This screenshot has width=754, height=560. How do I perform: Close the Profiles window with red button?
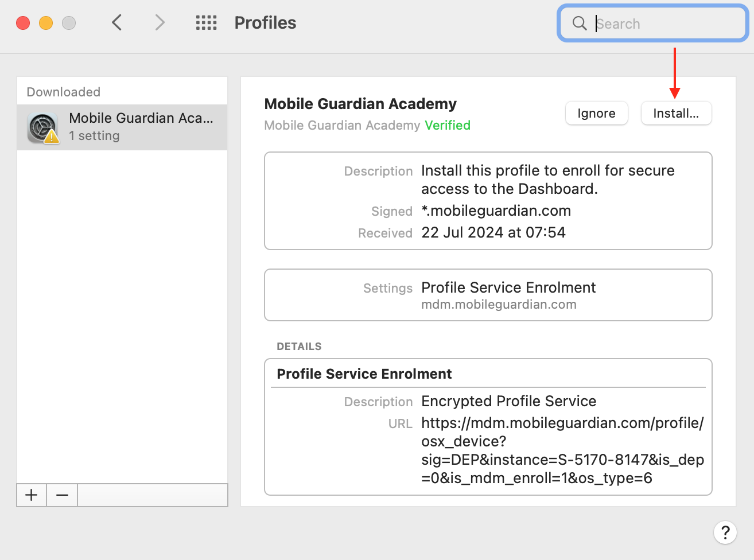pos(23,23)
